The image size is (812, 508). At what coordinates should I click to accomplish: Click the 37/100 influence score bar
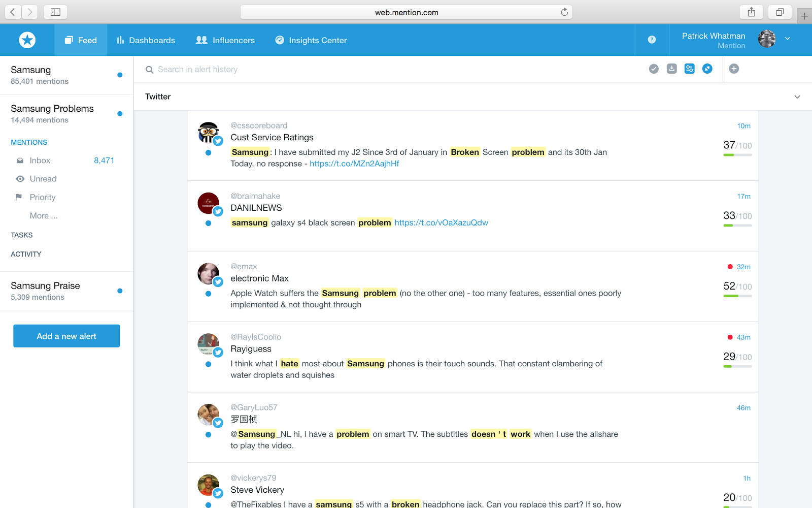click(737, 155)
